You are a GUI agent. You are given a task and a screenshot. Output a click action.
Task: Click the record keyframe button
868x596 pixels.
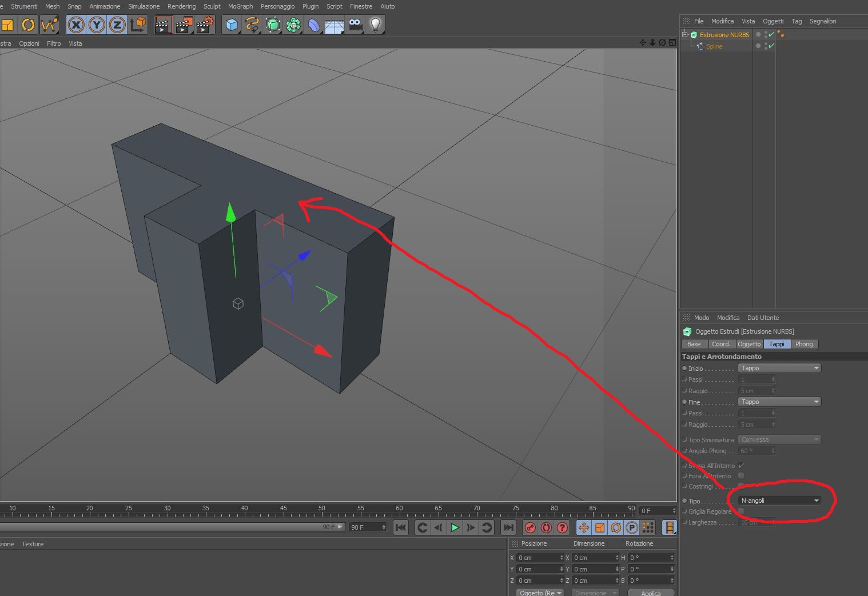tap(530, 527)
